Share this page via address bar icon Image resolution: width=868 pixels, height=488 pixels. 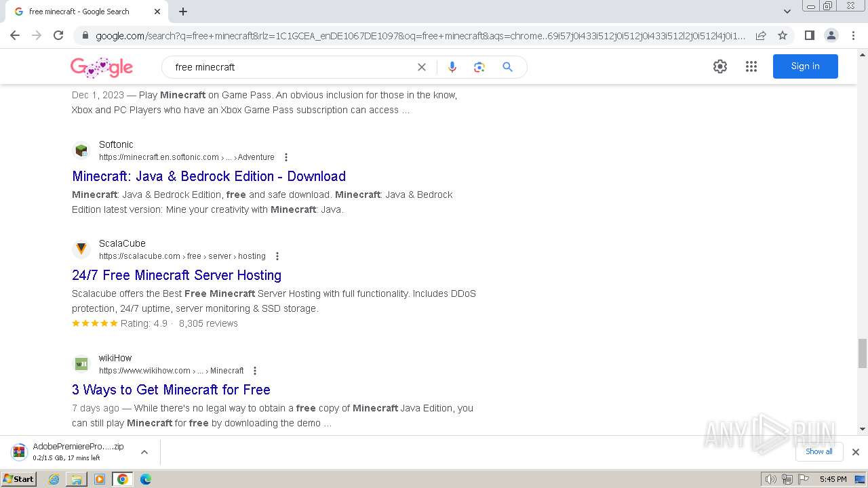coord(761,35)
